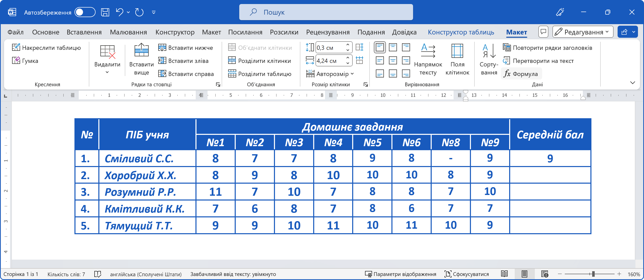Switch to the Insert (Вставлення) tab

click(x=84, y=32)
